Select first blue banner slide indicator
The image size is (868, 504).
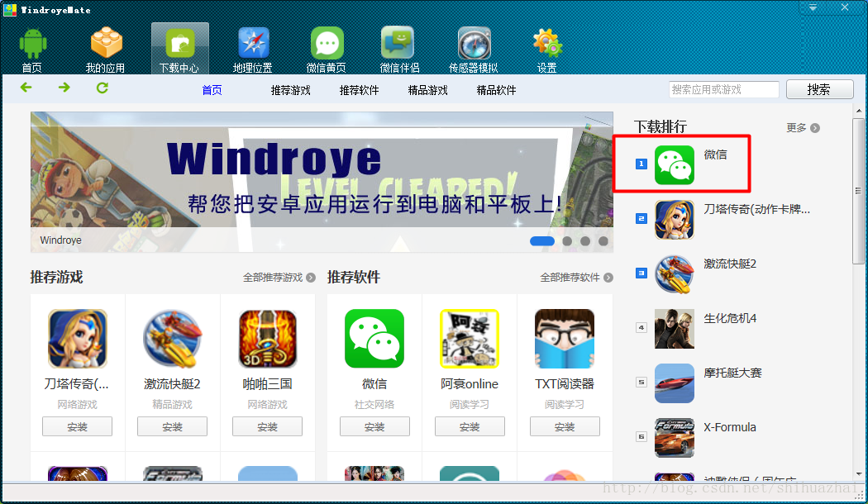(542, 240)
